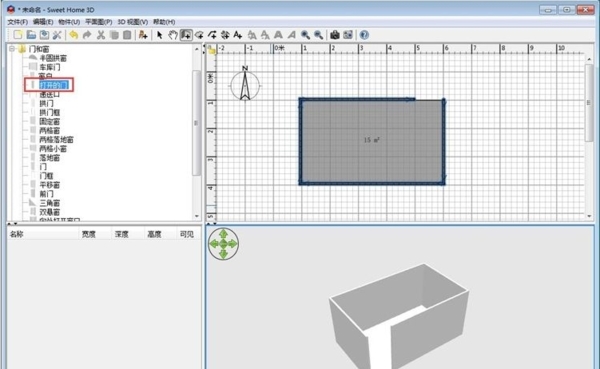Viewport: 600px width, 369px height.
Task: Toggle italic text style icon
Action: point(291,35)
